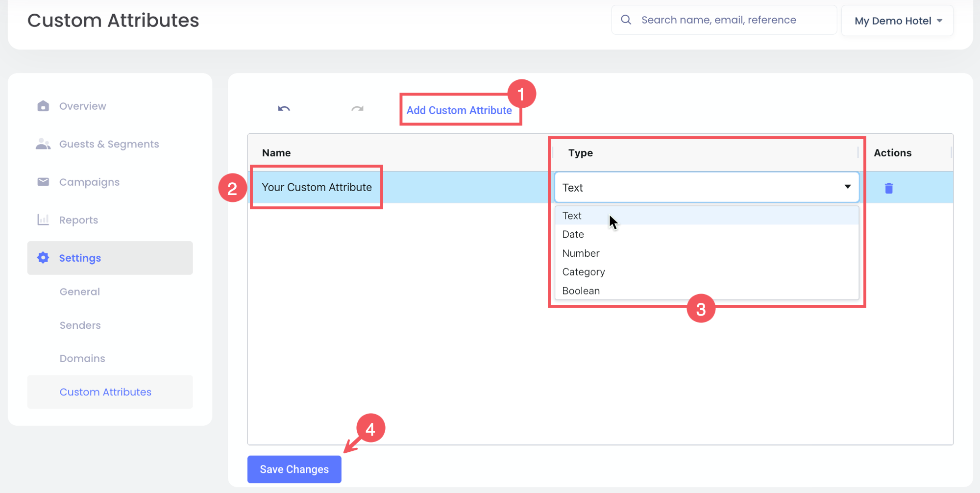Click the Guests & Segments people icon
Viewport: 980px width, 493px height.
(43, 144)
